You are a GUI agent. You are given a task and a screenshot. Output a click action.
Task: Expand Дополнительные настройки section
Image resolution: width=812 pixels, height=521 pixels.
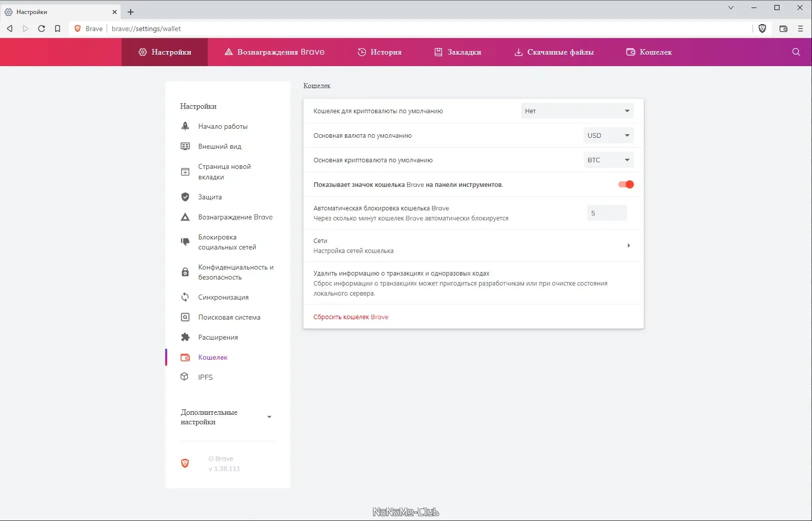(227, 417)
